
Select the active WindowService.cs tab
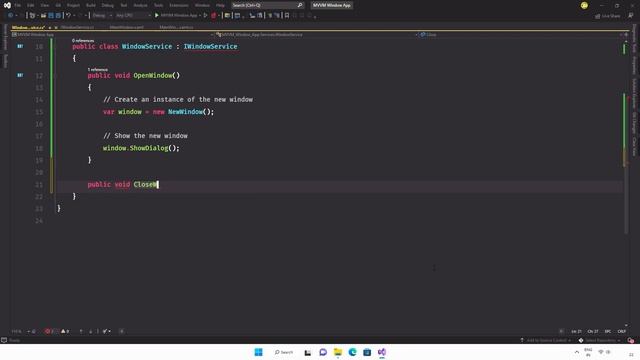coord(28,27)
